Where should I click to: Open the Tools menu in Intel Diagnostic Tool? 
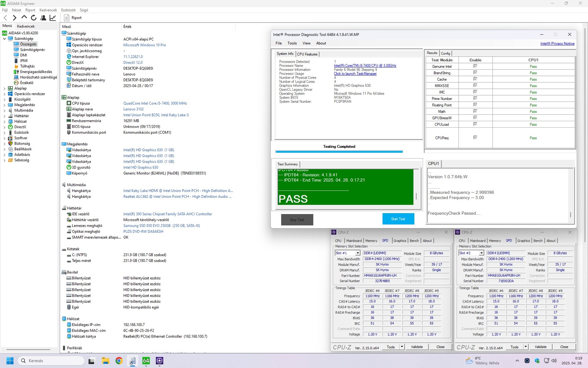coord(292,43)
